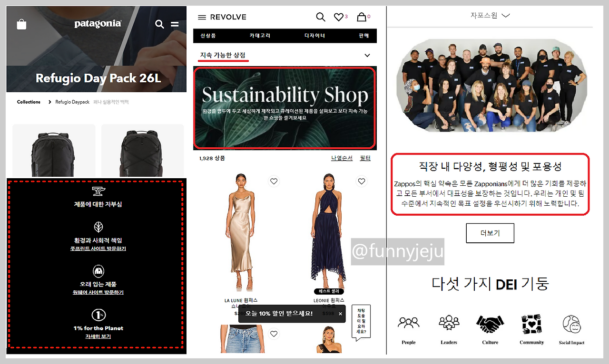This screenshot has width=609, height=364.
Task: Open the 필터 filter option
Action: pyautogui.click(x=365, y=158)
